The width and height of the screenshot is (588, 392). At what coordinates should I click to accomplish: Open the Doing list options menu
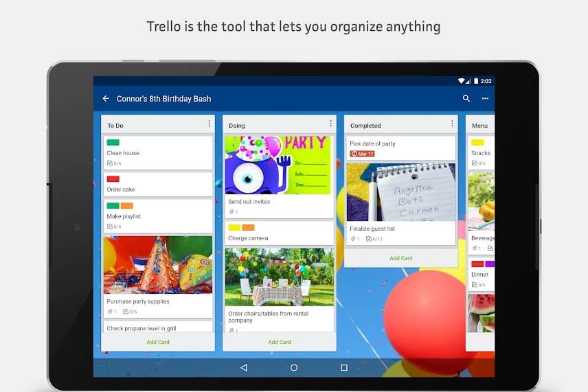(331, 124)
